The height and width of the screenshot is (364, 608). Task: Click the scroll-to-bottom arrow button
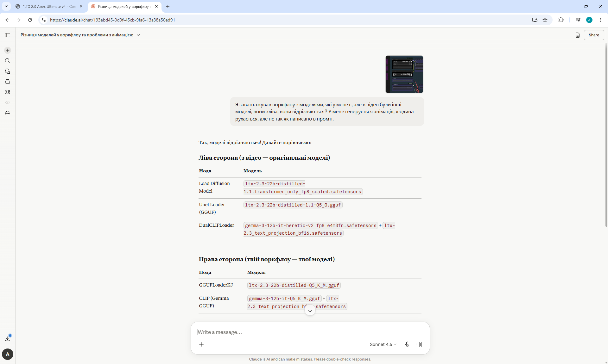310,310
